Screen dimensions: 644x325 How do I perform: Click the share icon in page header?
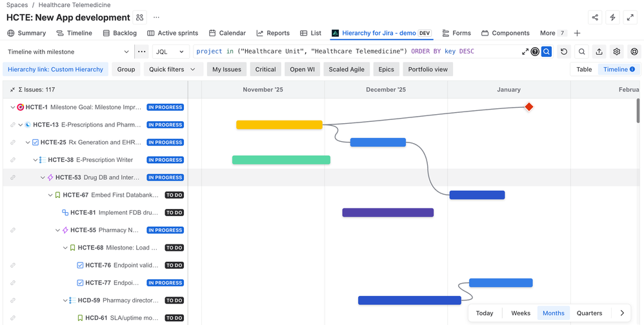[595, 17]
